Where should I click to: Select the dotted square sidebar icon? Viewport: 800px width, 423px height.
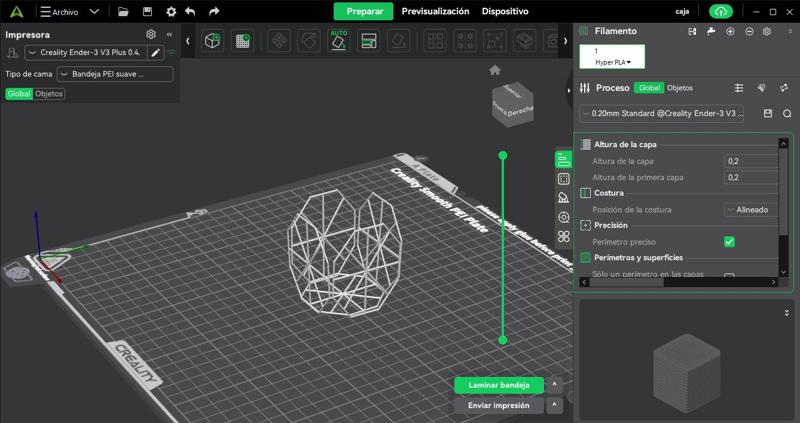tap(563, 179)
